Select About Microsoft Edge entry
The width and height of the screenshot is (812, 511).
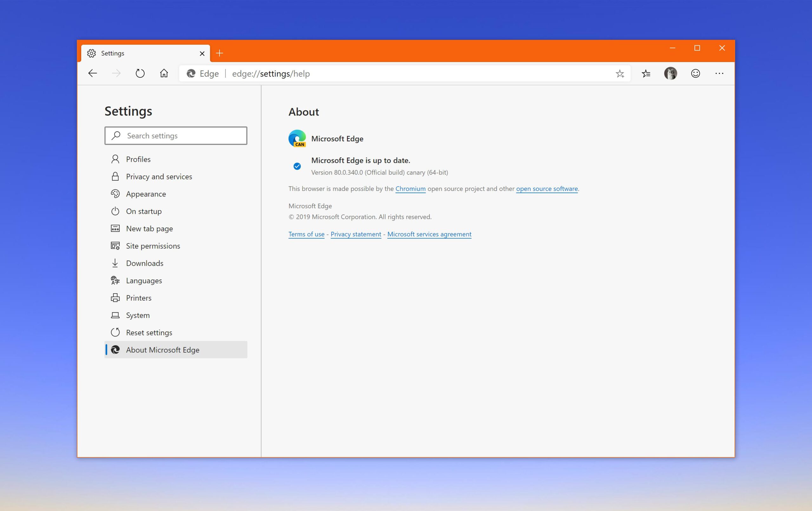pos(176,350)
